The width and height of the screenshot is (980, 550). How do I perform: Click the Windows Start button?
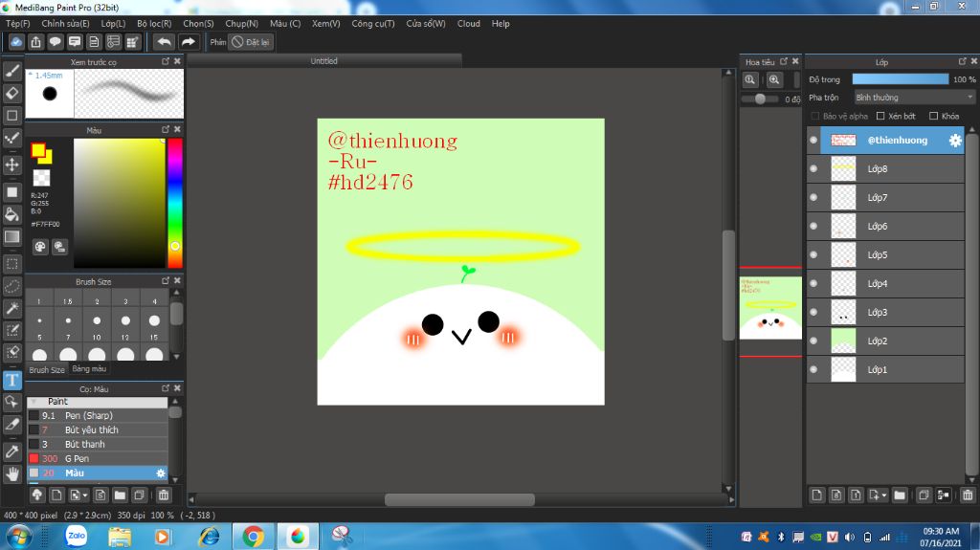pyautogui.click(x=19, y=537)
